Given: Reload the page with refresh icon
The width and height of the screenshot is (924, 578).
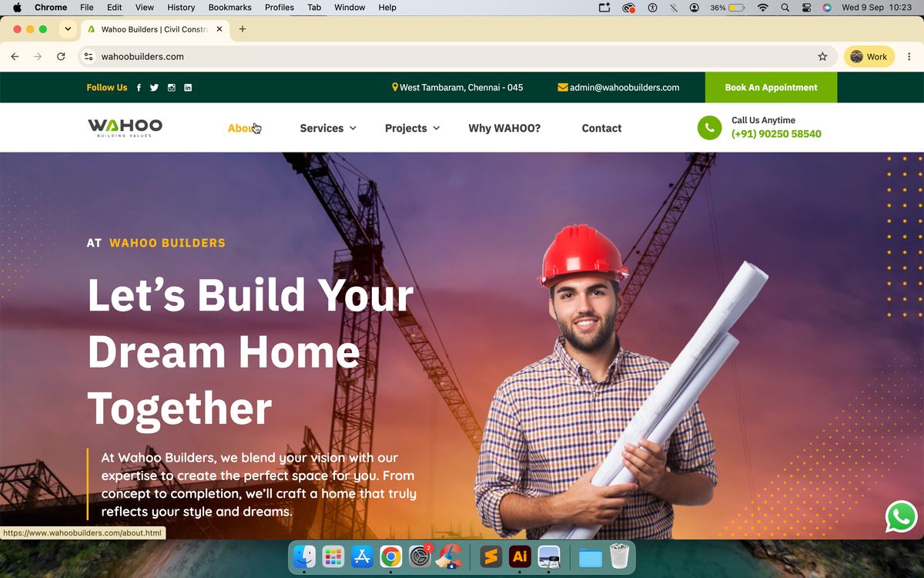Looking at the screenshot, I should pos(61,56).
